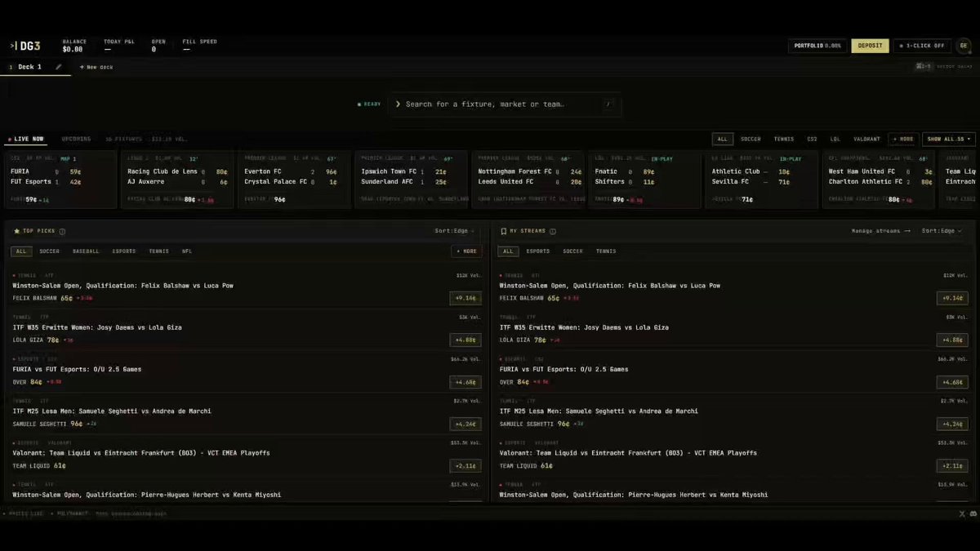This screenshot has height=551, width=980.
Task: Click the +2.11¢ edge button in My Streams
Action: coord(952,466)
